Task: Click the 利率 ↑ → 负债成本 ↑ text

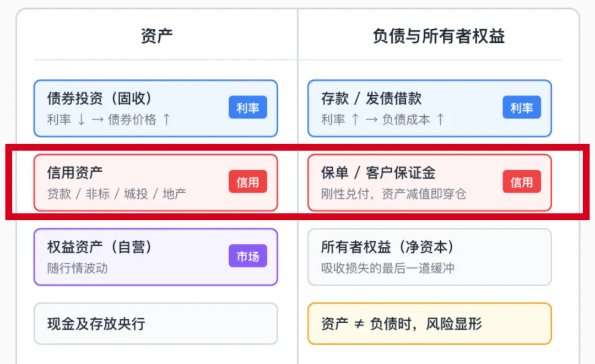Action: [383, 119]
